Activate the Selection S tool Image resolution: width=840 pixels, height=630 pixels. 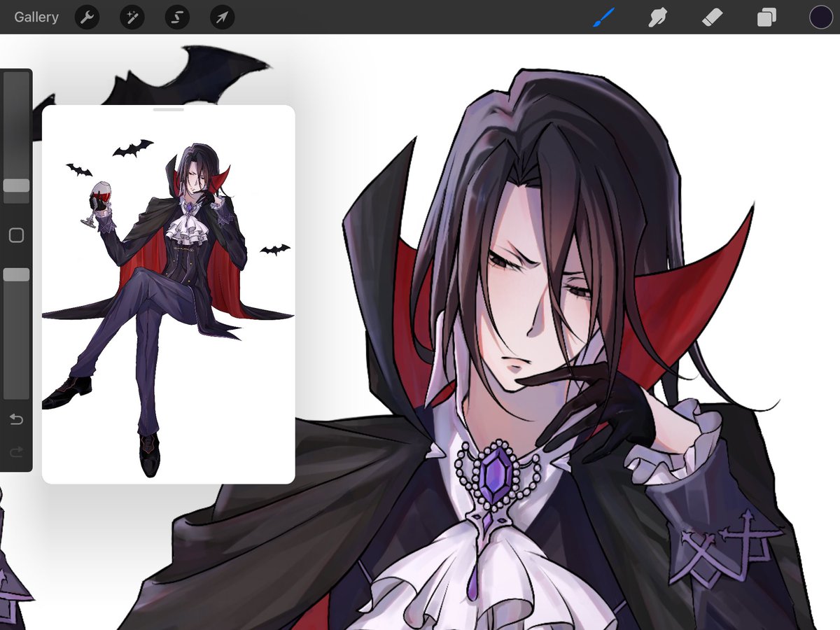[177, 17]
